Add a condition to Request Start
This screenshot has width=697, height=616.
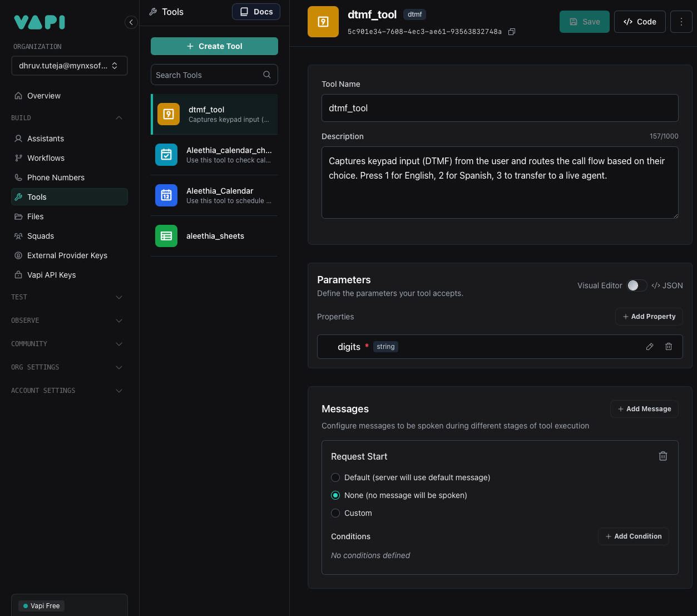pos(634,536)
